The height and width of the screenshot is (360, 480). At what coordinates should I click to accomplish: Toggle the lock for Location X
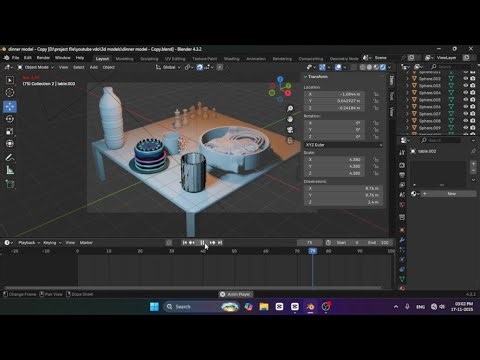point(376,94)
